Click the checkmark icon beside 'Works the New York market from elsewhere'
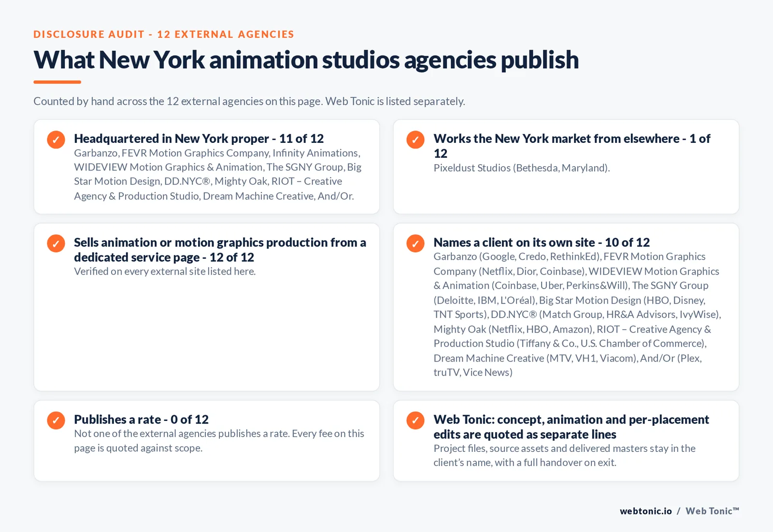The height and width of the screenshot is (532, 773). pos(415,140)
